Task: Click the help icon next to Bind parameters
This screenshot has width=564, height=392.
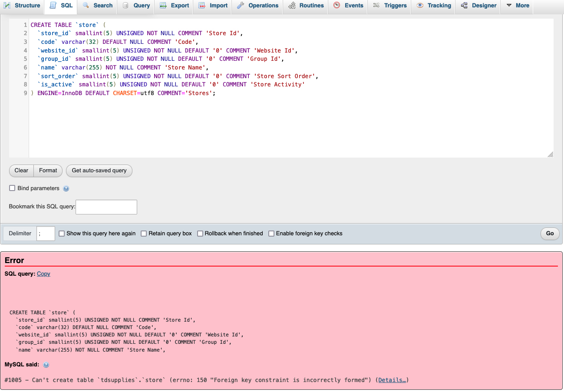Action: [x=66, y=188]
